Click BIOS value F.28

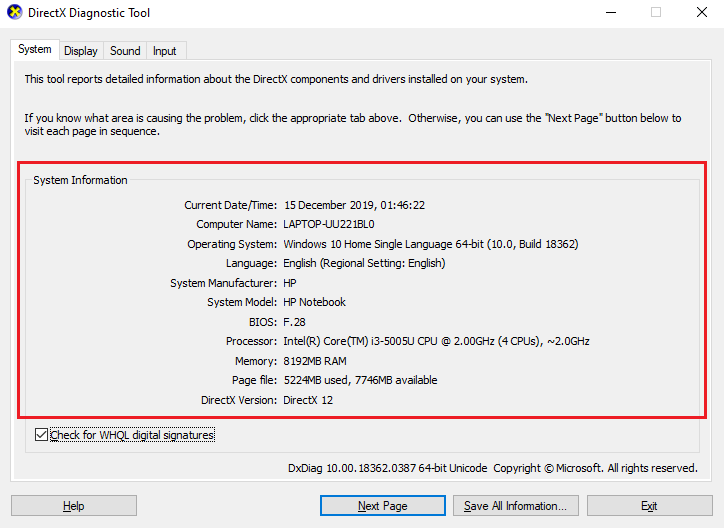(x=294, y=322)
